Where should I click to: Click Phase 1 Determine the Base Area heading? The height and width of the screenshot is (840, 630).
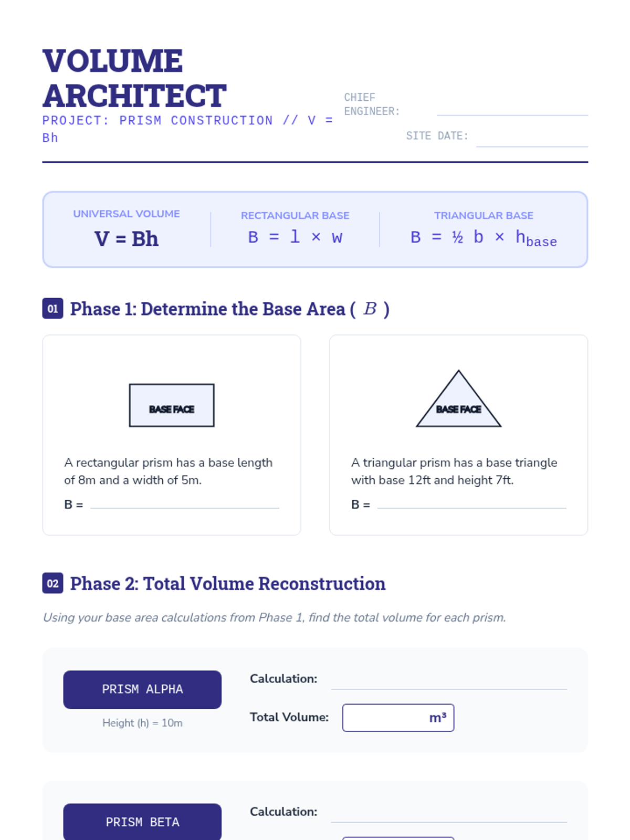click(229, 309)
